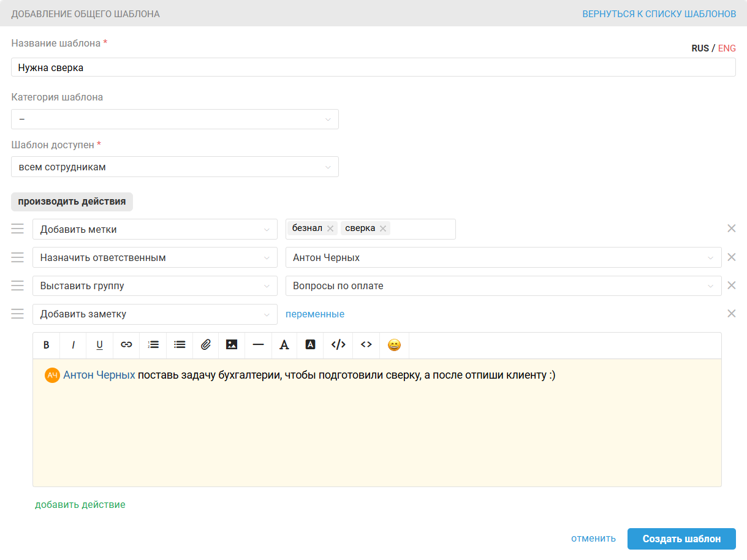
Task: Open the emoji picker in toolbar
Action: [394, 345]
